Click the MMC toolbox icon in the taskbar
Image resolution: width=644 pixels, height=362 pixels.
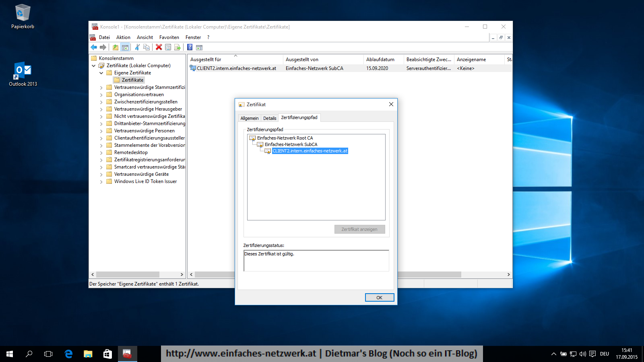tap(127, 354)
